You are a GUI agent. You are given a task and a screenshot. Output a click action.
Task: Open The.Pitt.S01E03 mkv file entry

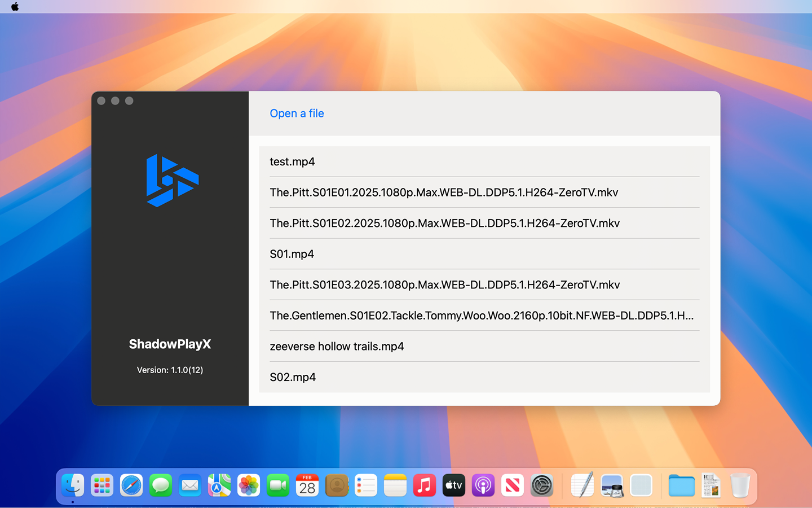pyautogui.click(x=484, y=285)
